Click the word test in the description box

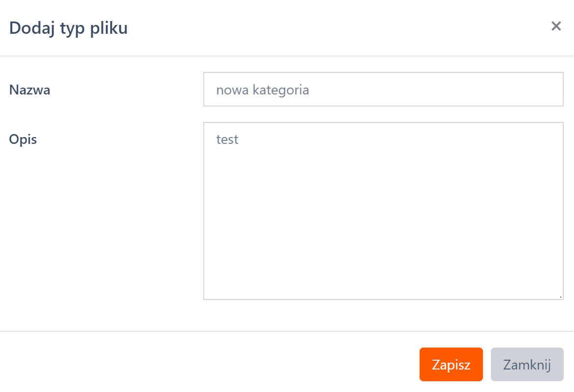coord(227,139)
